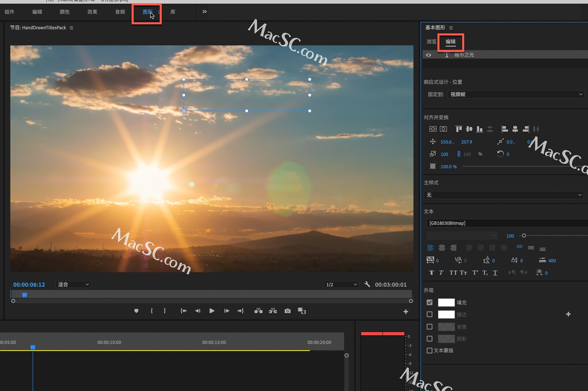Open the button editor plus icon

coord(406,311)
